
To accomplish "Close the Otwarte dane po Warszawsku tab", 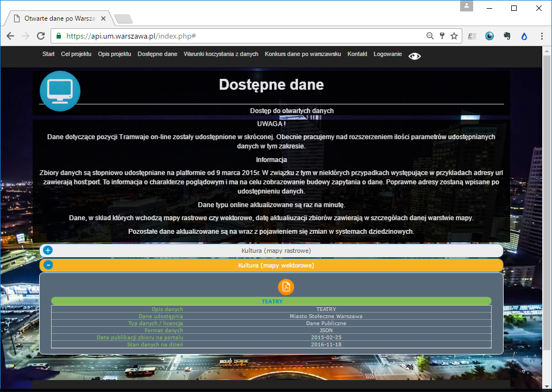I will (103, 18).
